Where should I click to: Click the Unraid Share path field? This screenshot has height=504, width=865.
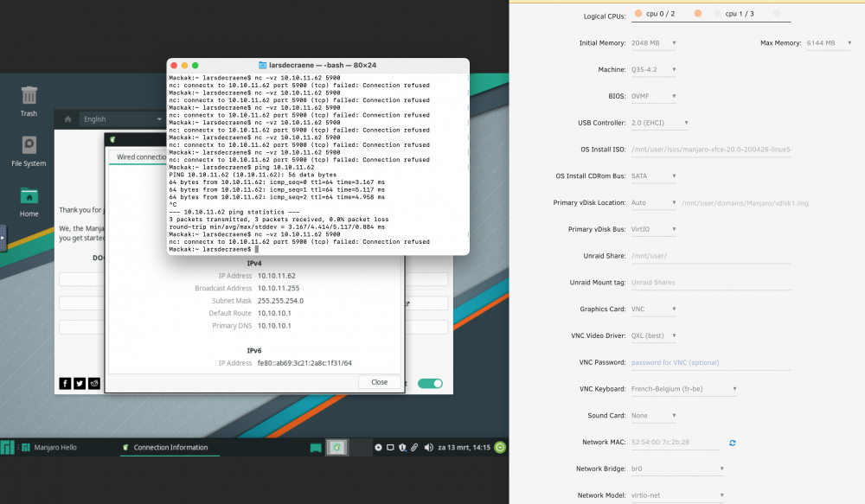pyautogui.click(x=711, y=256)
